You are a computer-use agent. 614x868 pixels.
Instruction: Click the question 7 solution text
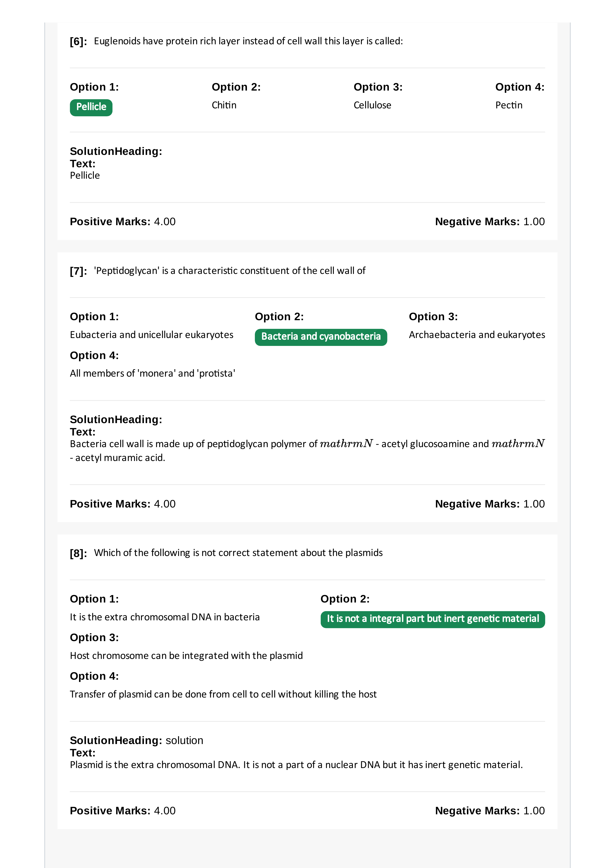pos(307,451)
